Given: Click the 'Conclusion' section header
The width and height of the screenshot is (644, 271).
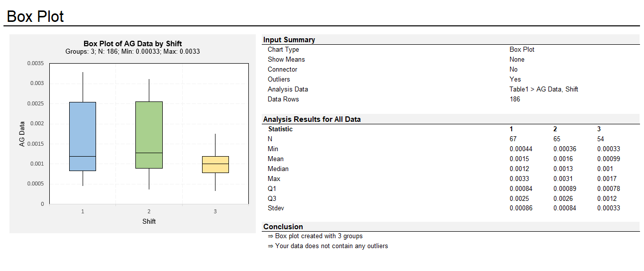Looking at the screenshot, I should [x=283, y=227].
